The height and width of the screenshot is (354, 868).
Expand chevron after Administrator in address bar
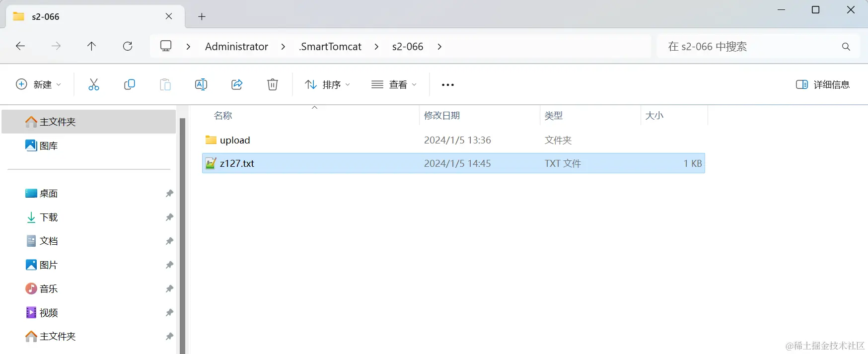[x=283, y=47]
